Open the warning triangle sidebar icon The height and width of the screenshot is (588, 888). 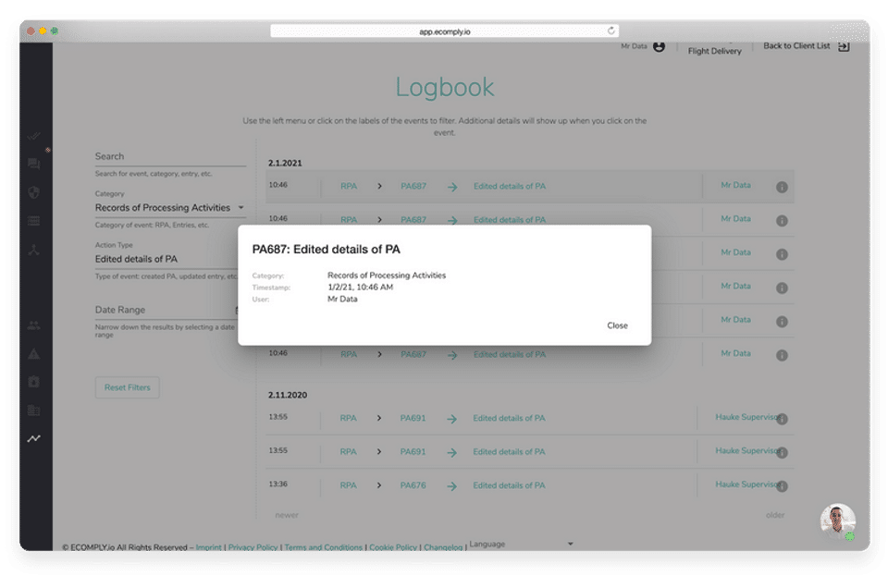pyautogui.click(x=34, y=354)
